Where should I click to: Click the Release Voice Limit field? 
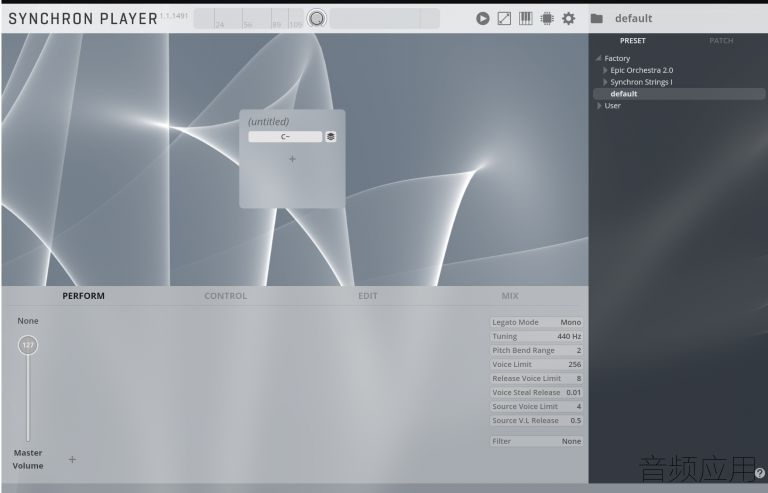click(536, 378)
